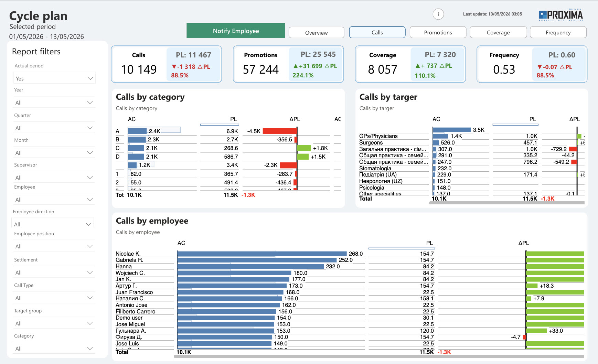598x364 pixels.
Task: Expand the Category filter dropdown
Action: click(54, 348)
